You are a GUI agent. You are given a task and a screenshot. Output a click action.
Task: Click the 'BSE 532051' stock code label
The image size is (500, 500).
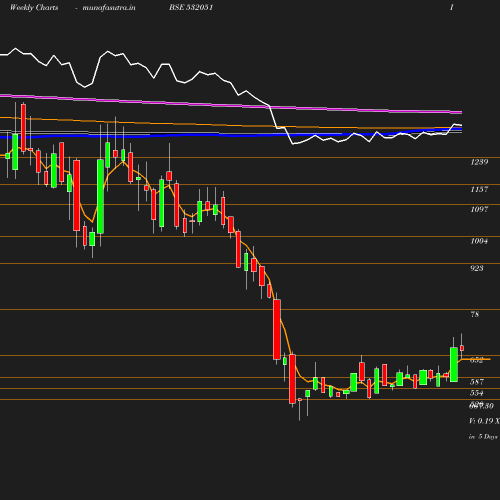click(x=191, y=7)
